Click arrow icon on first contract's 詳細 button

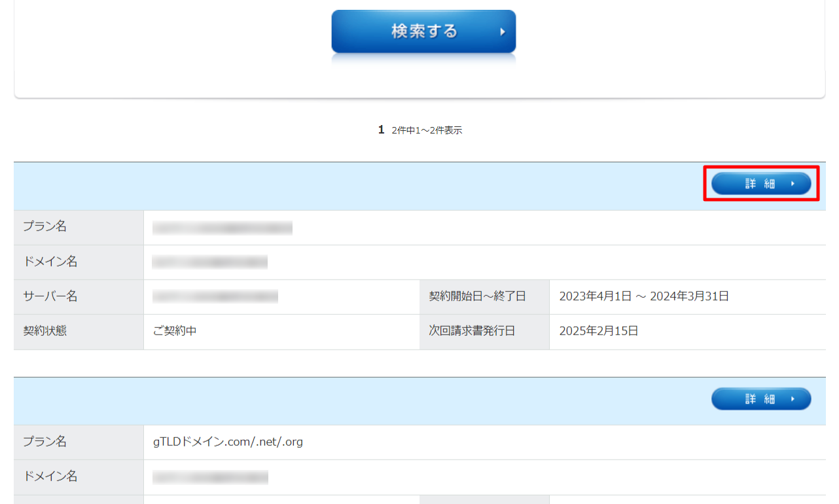point(793,184)
